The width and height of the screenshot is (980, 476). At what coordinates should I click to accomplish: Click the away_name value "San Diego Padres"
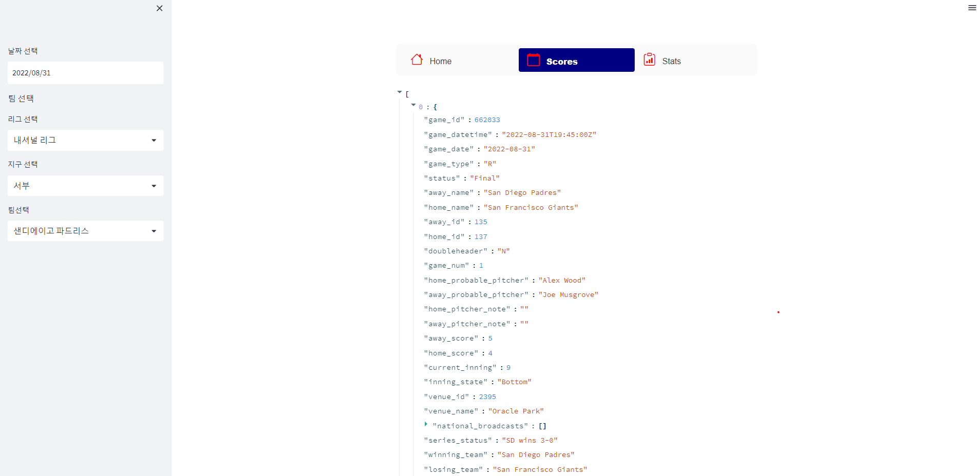(522, 193)
